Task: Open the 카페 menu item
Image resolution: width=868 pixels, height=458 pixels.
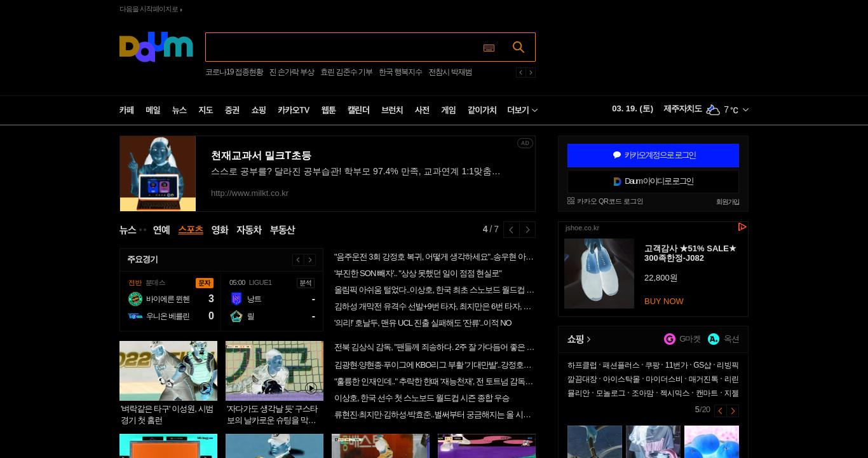Action: coord(126,110)
